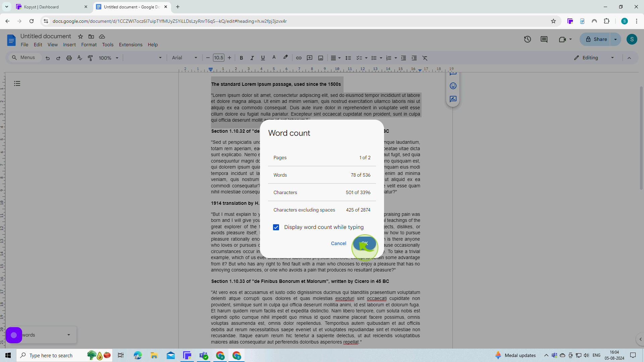
Task: Open the text color picker
Action: click(x=274, y=58)
